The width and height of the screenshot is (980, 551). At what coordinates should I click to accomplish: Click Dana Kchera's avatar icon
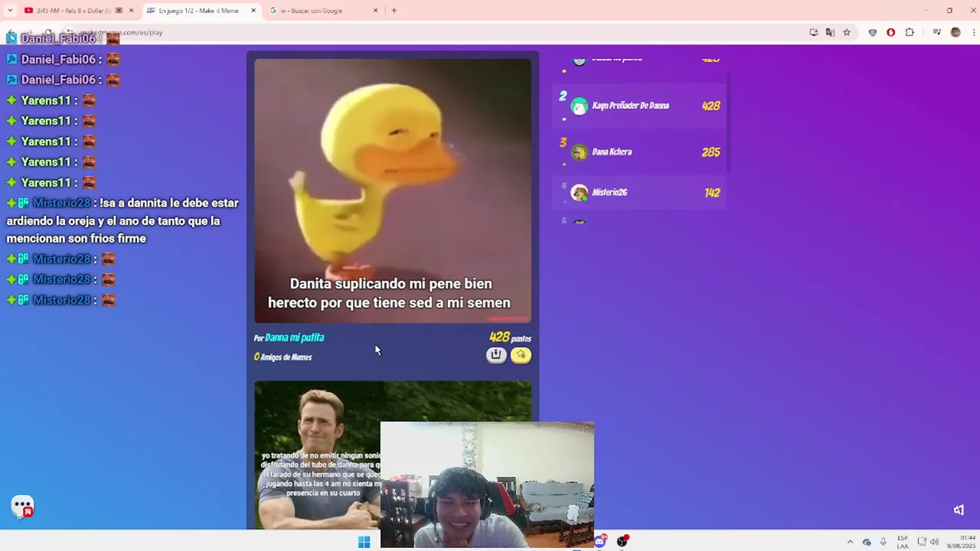pyautogui.click(x=580, y=152)
